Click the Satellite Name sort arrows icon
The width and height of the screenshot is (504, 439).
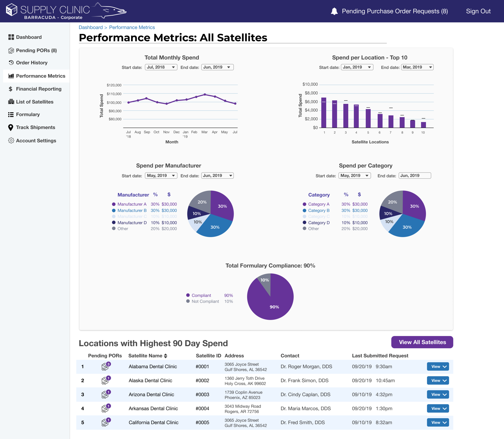point(166,356)
